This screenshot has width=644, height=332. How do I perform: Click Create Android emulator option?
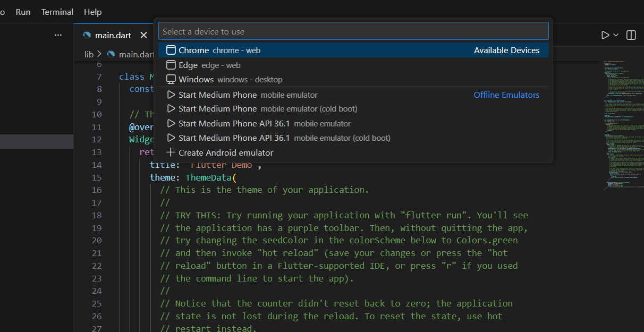click(225, 153)
